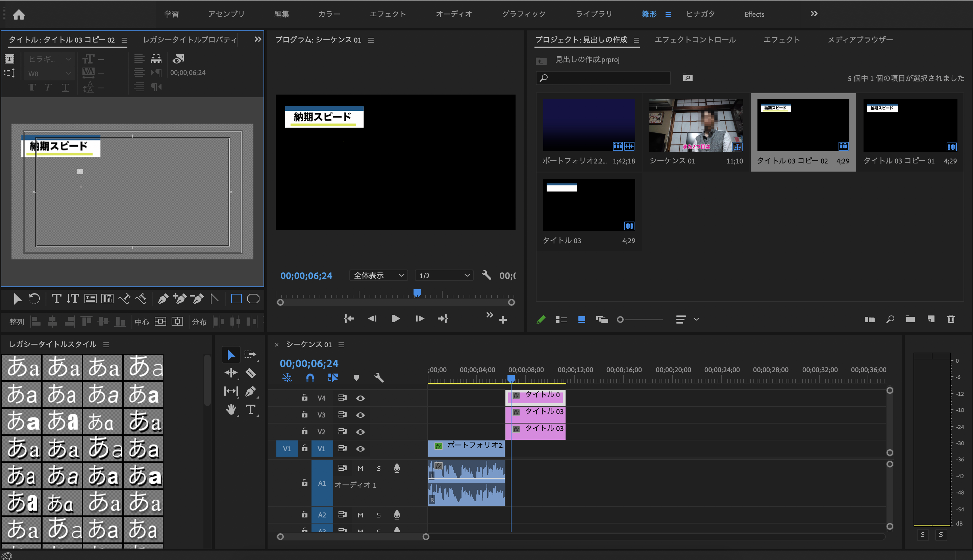Click the voice-over record mic on A1

click(397, 468)
